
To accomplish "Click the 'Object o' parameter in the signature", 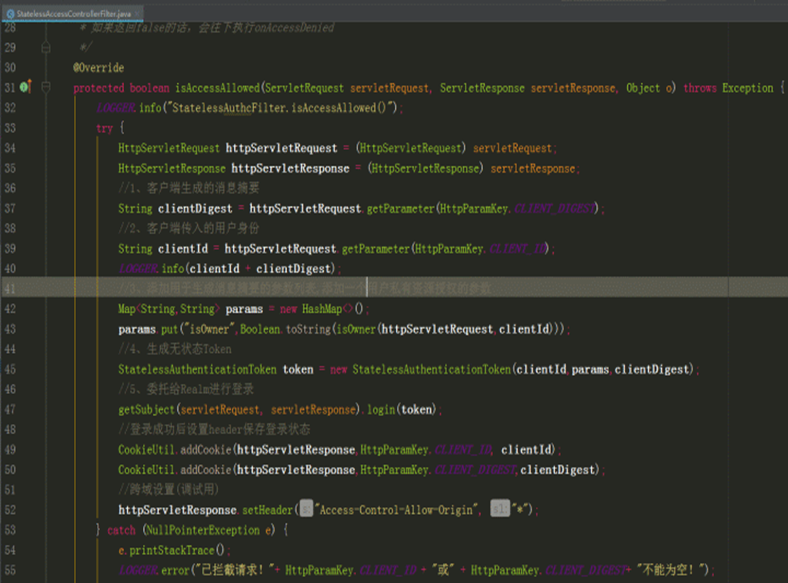I will [649, 88].
